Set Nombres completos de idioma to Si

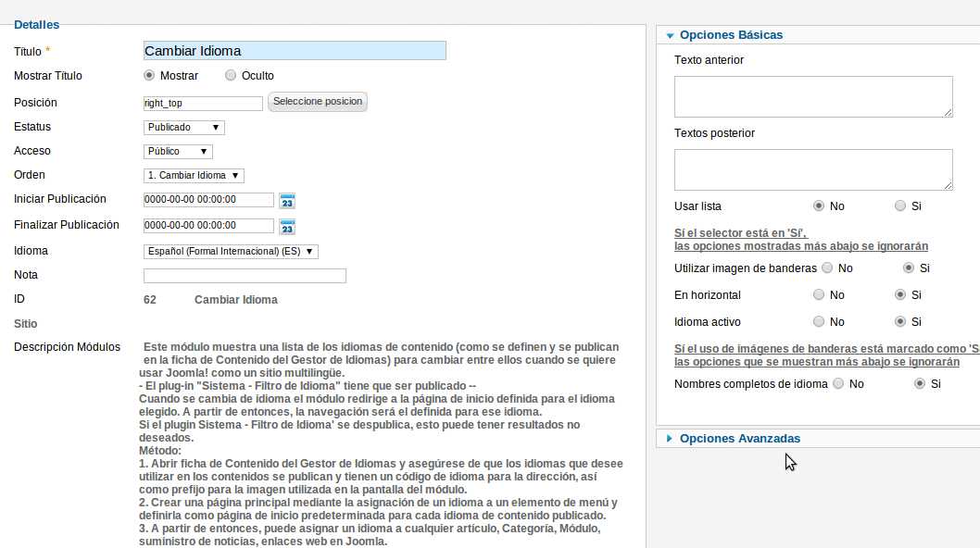pos(920,383)
